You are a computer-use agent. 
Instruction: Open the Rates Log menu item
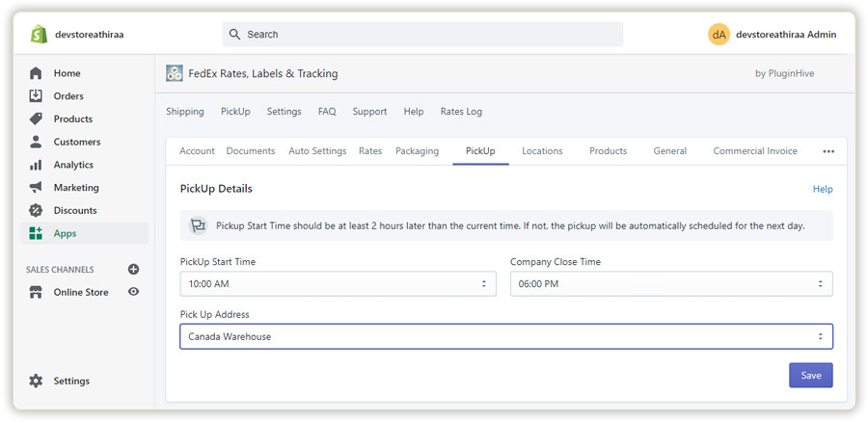pyautogui.click(x=461, y=111)
